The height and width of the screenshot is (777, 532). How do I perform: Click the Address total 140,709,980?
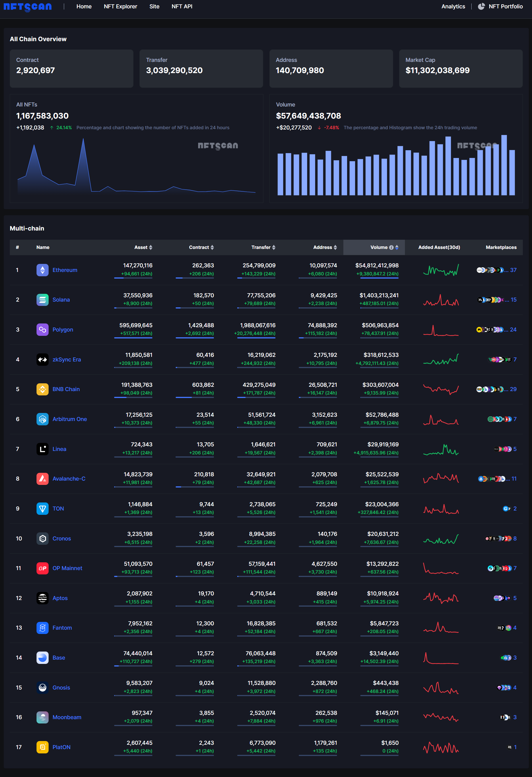coord(300,70)
